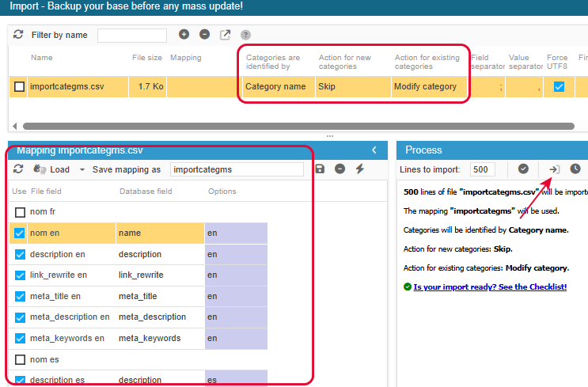This screenshot has width=588, height=387.
Task: Change 'Modify category' existing action cell
Action: [430, 86]
